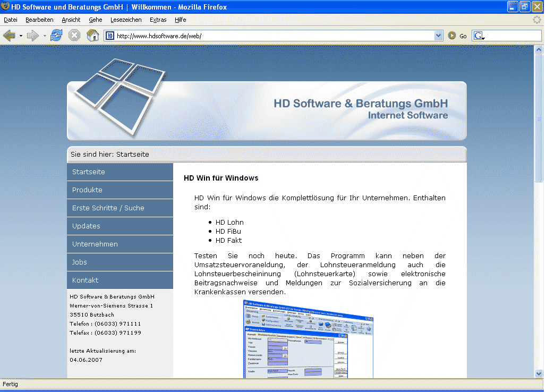The image size is (546, 392).
Task: Open the Gehe menu
Action: (x=96, y=20)
